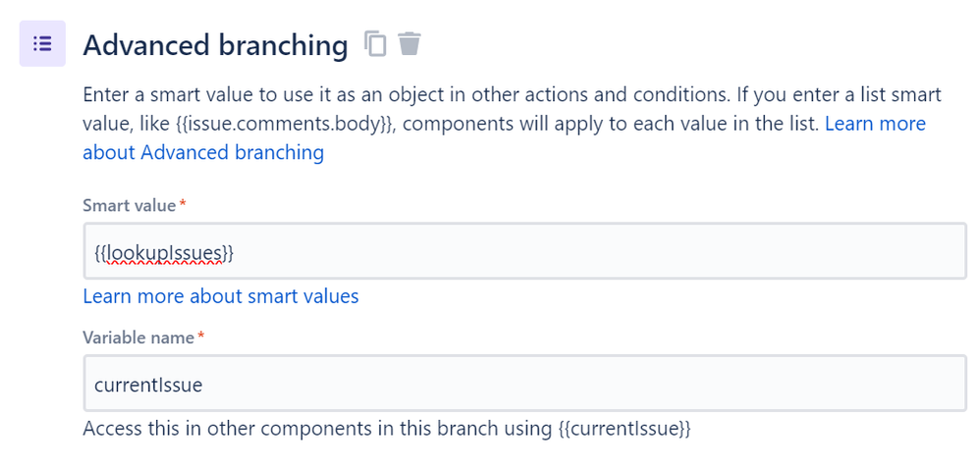980x470 pixels.
Task: Click the Variable name field label
Action: pos(138,338)
